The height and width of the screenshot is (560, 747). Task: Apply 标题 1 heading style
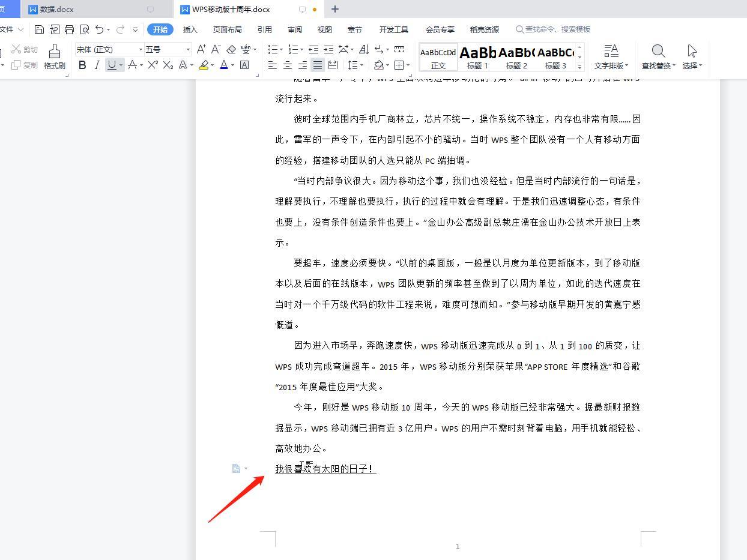(478, 58)
